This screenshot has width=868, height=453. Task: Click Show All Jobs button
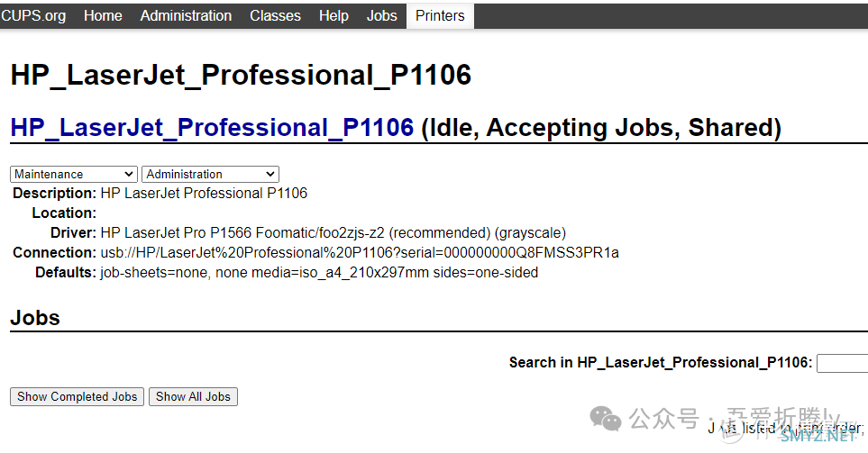[193, 396]
